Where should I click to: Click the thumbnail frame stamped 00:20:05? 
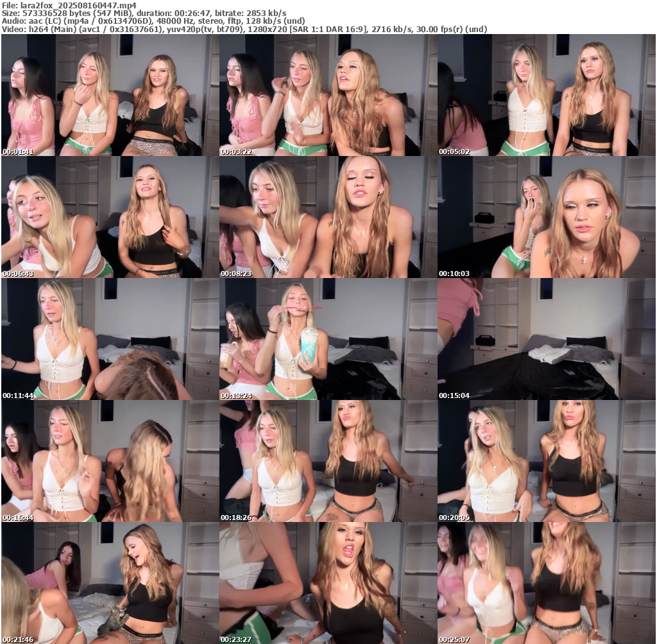(547, 461)
